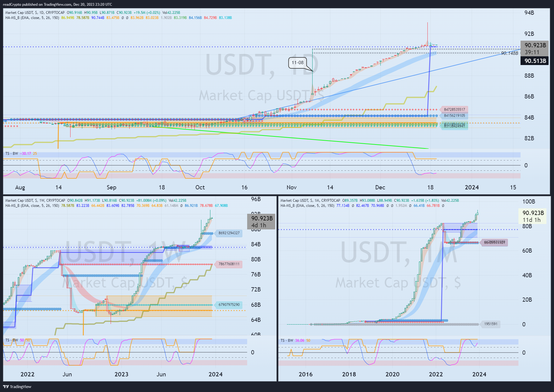Click the 'TS - BW 36.06 50' legend on monthly chart
Viewport: 554px width, 392px height.
(295, 341)
